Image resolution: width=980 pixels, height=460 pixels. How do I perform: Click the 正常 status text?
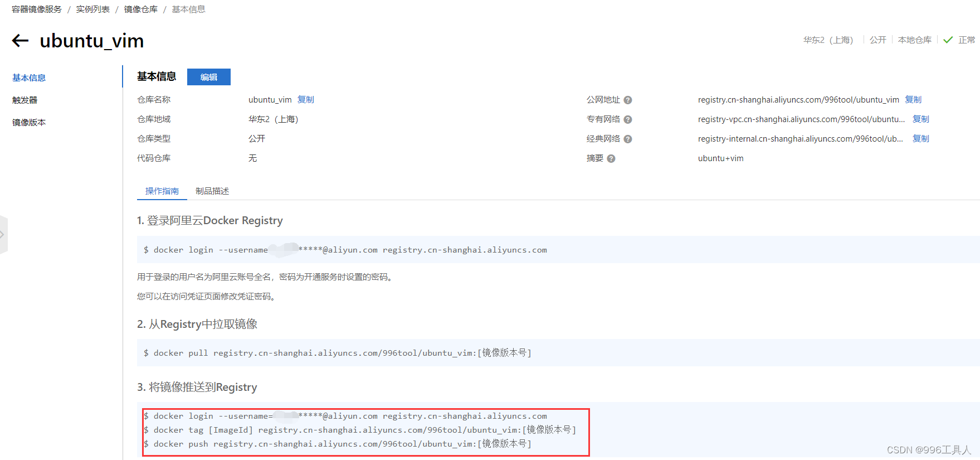967,40
